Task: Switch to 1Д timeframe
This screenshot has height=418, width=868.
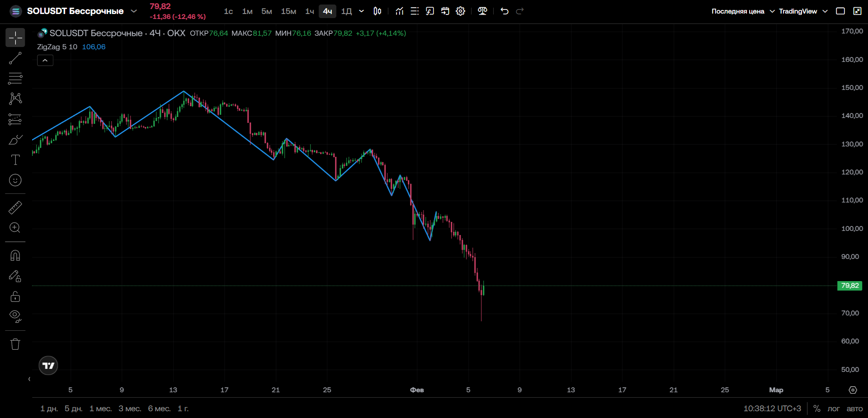Action: click(347, 11)
